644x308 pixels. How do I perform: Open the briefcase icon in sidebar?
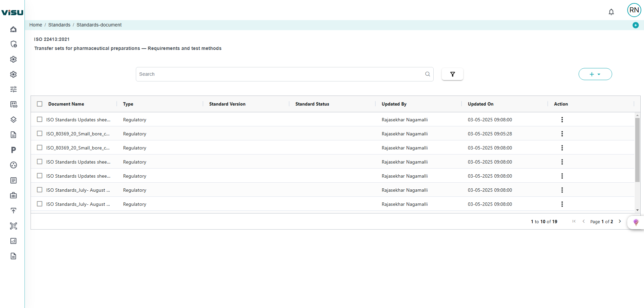[13, 195]
